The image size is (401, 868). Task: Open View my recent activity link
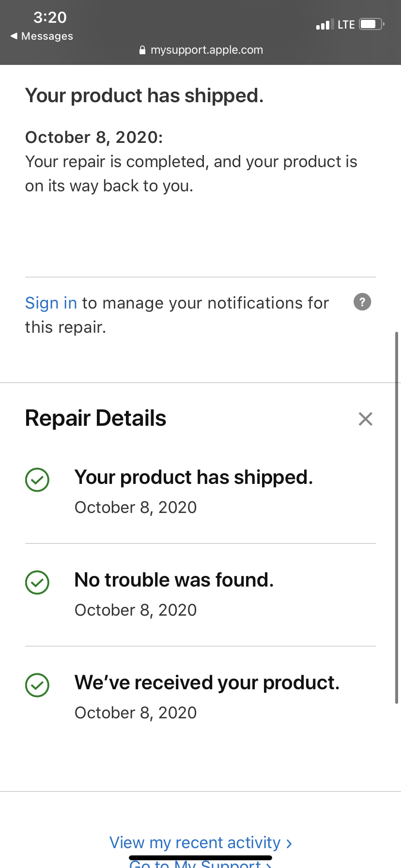coord(200,843)
